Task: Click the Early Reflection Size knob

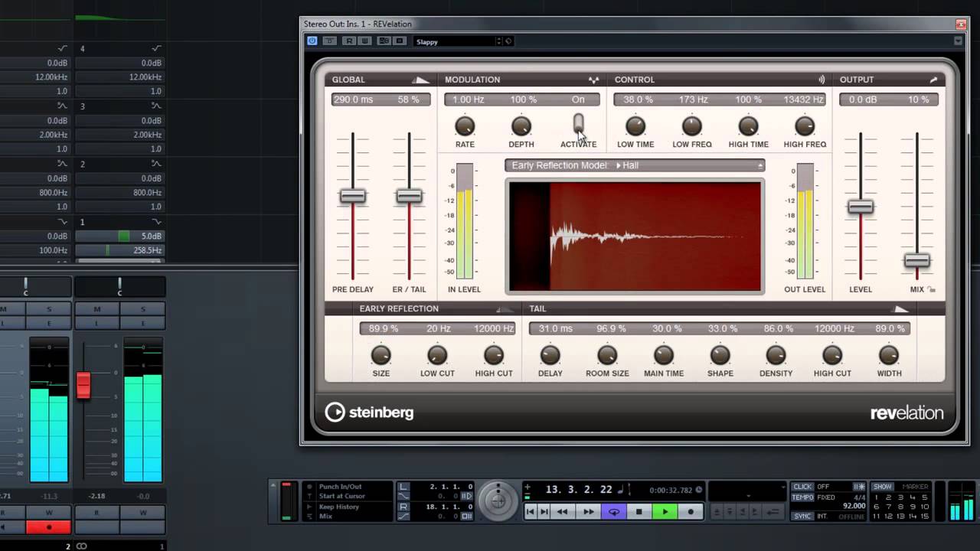Action: [381, 355]
